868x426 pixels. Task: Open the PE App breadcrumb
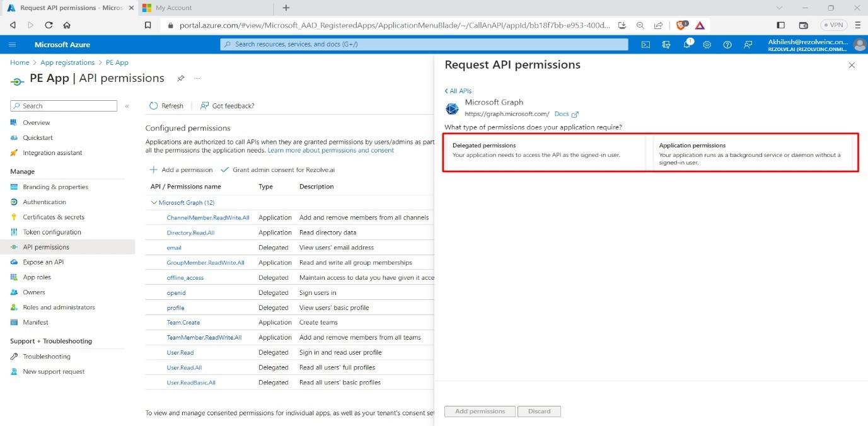(x=117, y=62)
